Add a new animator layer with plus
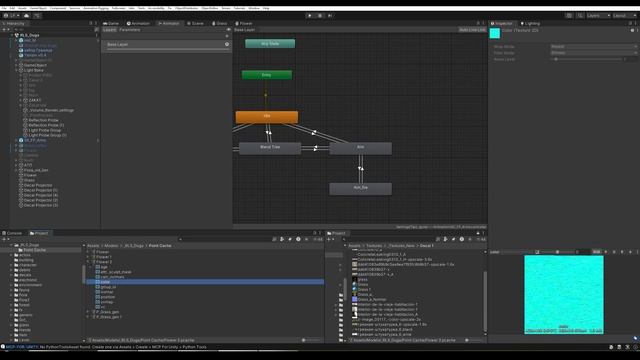 tap(227, 36)
